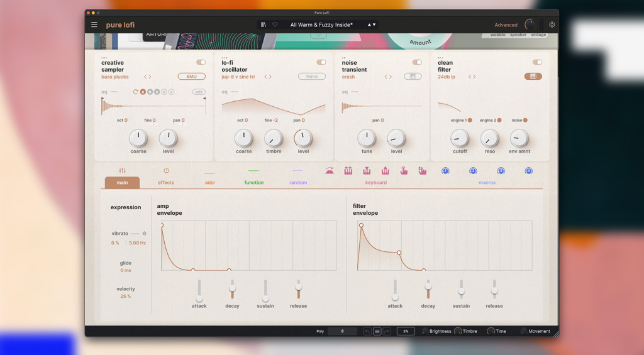Click the Poly voices field showing 8
Screen dimensions: 644x355
pyautogui.click(x=342, y=331)
